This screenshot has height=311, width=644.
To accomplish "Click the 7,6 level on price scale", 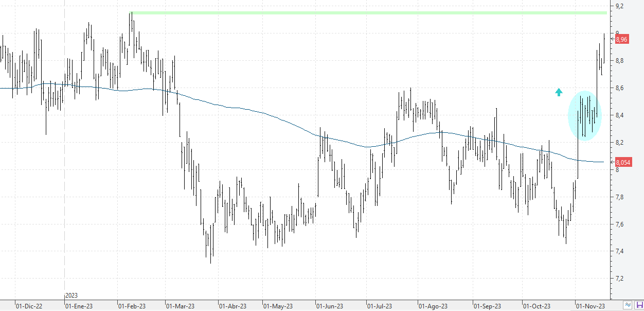I will point(619,224).
